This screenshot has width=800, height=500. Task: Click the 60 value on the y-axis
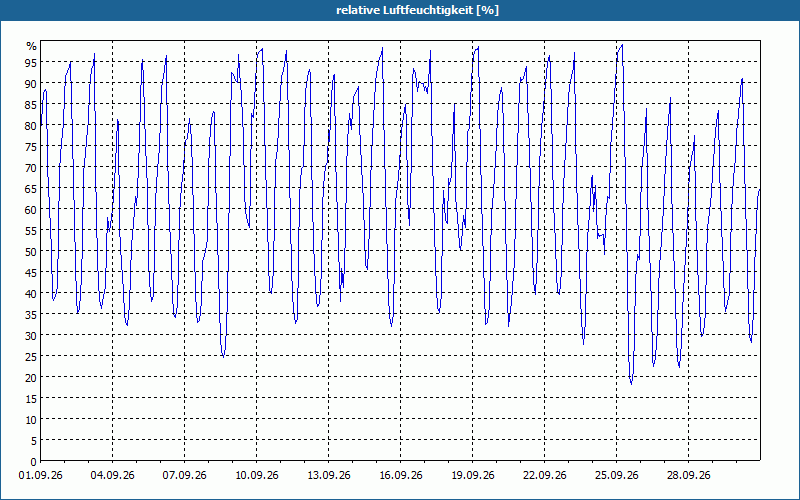31,209
